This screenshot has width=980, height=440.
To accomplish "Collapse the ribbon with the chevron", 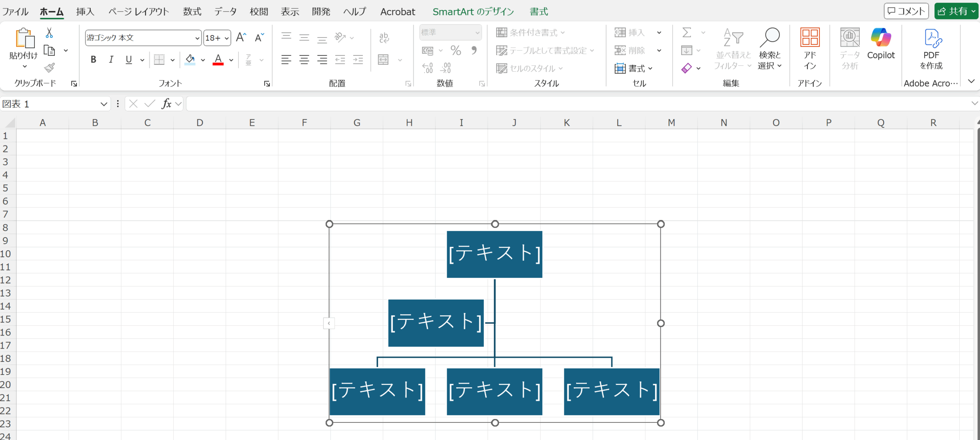I will click(971, 81).
